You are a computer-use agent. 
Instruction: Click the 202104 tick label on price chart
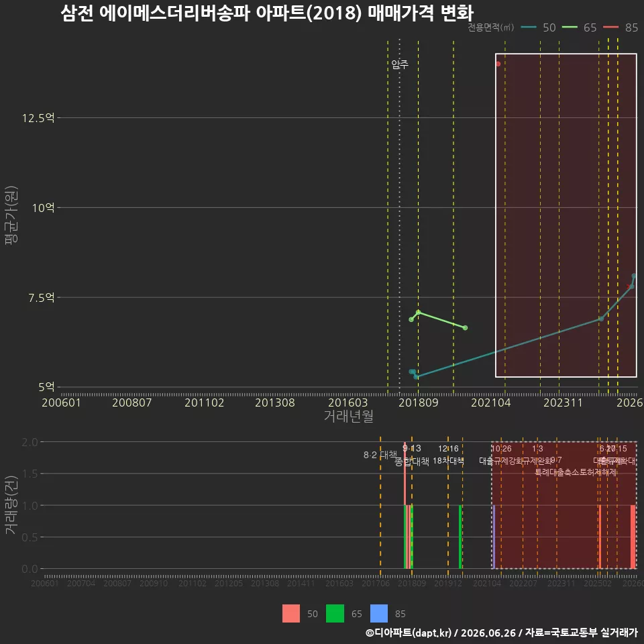point(491,402)
